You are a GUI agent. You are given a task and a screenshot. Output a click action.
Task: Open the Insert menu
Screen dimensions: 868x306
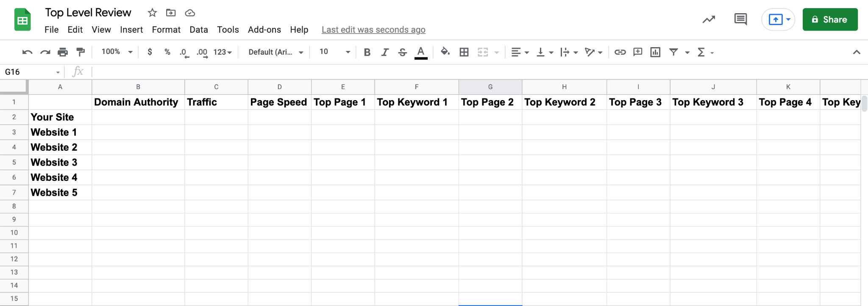coord(131,30)
